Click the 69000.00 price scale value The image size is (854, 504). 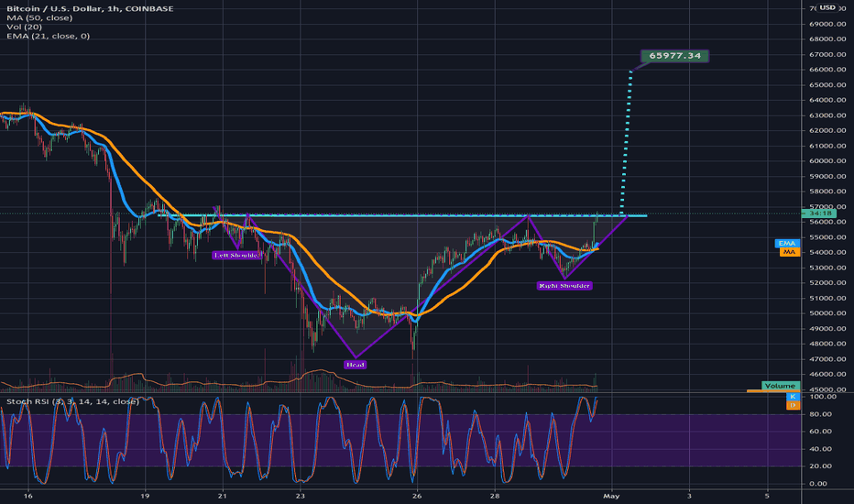[x=827, y=24]
